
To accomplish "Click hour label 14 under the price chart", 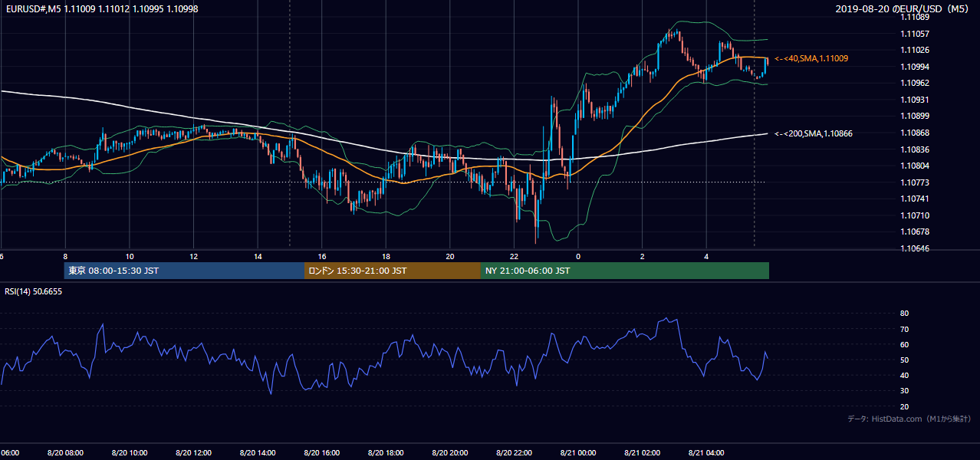I will 258,256.
